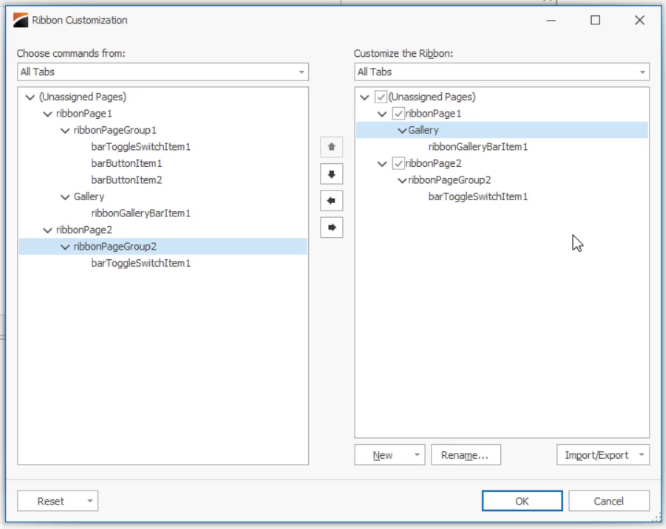Confirm with the OK button
This screenshot has width=666, height=529.
[522, 501]
